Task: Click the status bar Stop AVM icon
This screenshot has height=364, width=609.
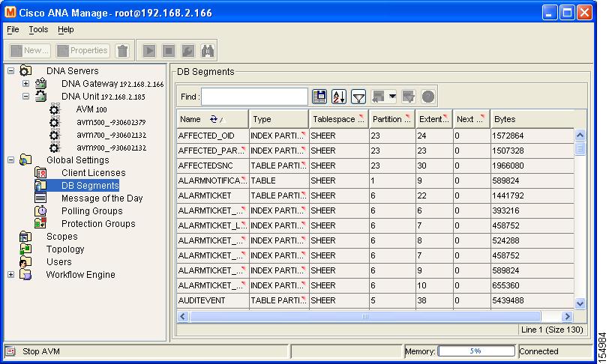Action: tap(10, 351)
